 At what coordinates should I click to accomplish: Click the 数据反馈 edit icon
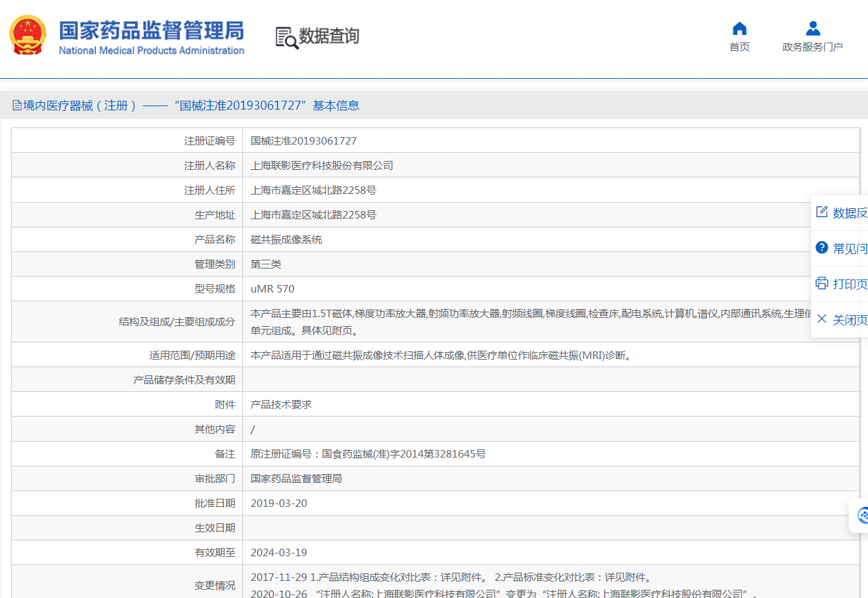822,212
